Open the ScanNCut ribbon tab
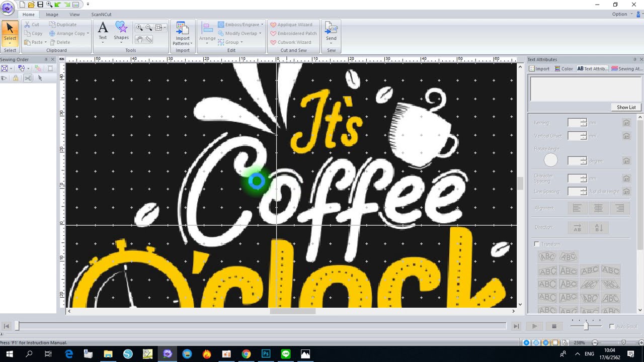644x362 pixels. (x=101, y=15)
